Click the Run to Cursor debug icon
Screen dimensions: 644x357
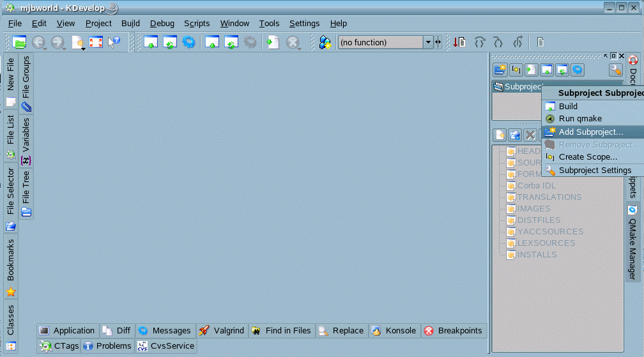pyautogui.click(x=459, y=43)
